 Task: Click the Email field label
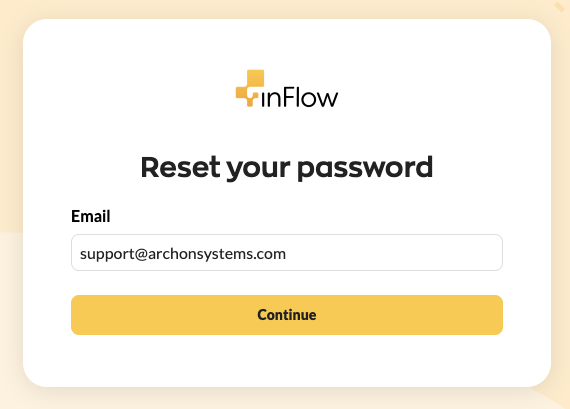click(x=91, y=216)
